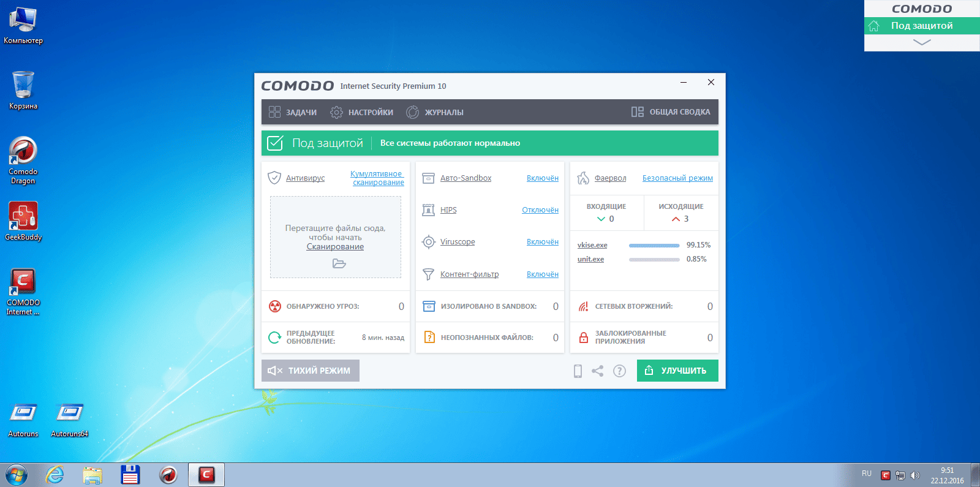The width and height of the screenshot is (980, 487).
Task: Open the Фаервол link
Action: (x=611, y=178)
